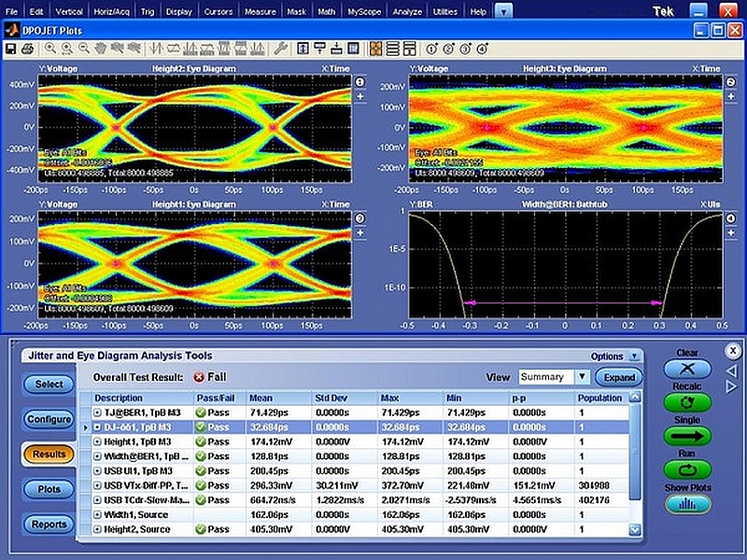The image size is (747, 560).
Task: Click the Expand button
Action: (x=619, y=378)
